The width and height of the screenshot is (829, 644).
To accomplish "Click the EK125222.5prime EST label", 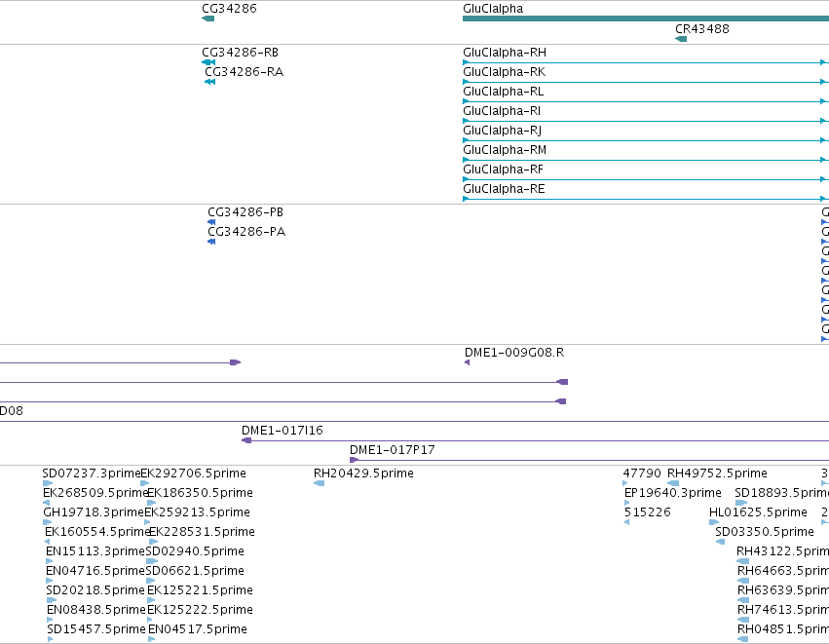I will tap(200, 610).
